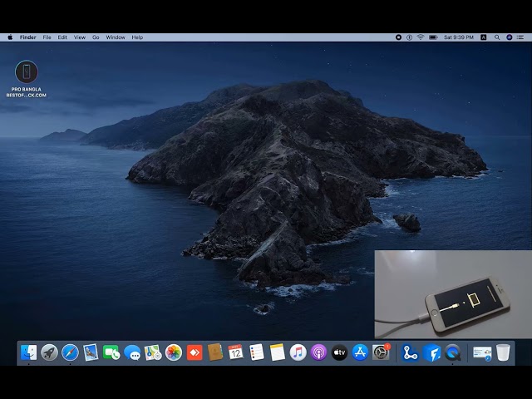Image resolution: width=532 pixels, height=399 pixels.
Task: Open Spotlight search magnifier
Action: click(497, 37)
